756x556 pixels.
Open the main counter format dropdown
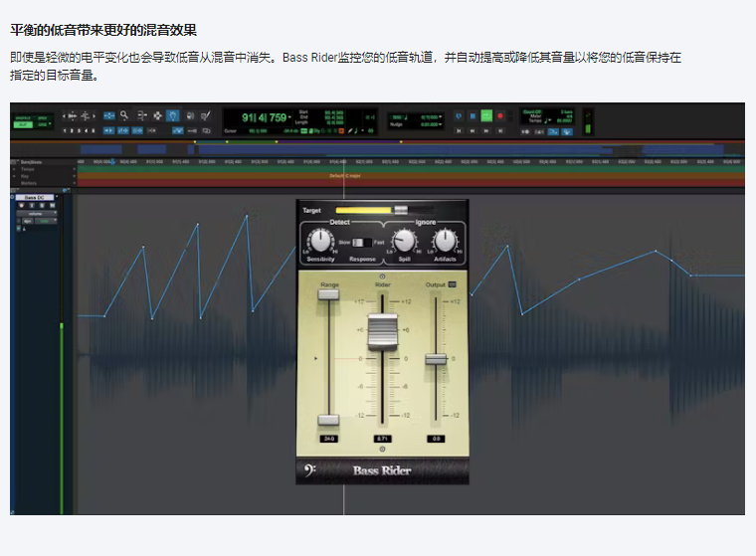[x=289, y=117]
